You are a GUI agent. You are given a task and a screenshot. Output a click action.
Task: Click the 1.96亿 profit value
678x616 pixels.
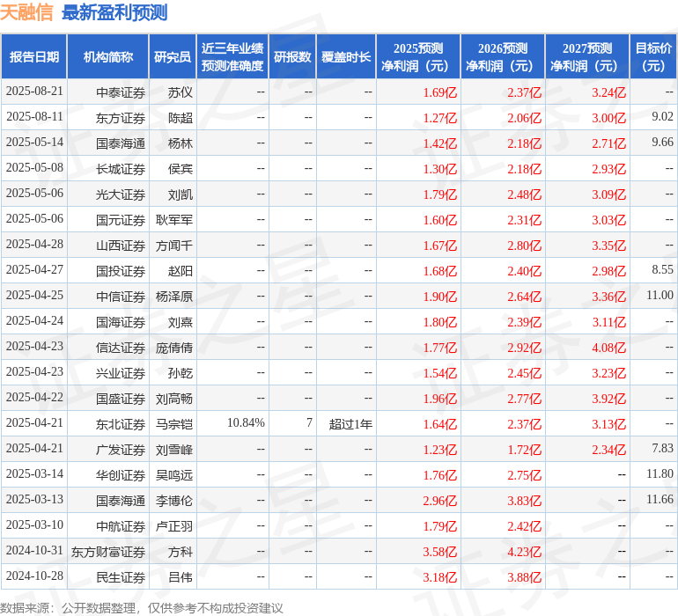click(x=439, y=399)
